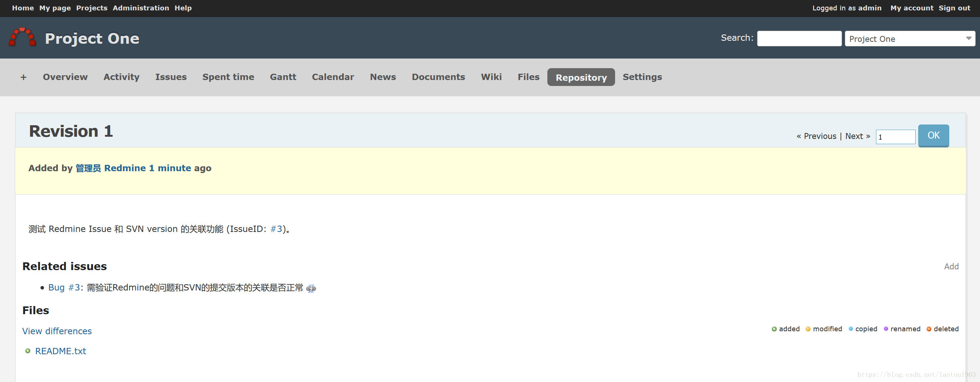Open the Spent time tab
980x382 pixels.
coord(228,77)
